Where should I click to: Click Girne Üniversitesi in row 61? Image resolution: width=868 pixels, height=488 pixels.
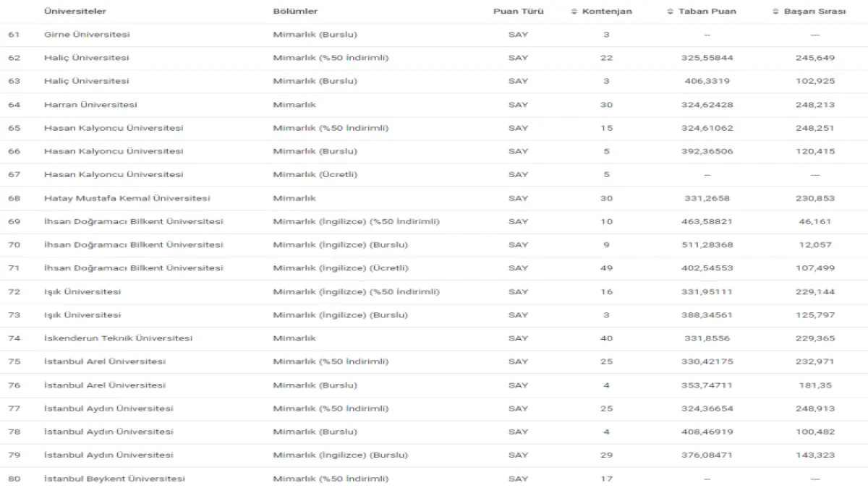(87, 35)
